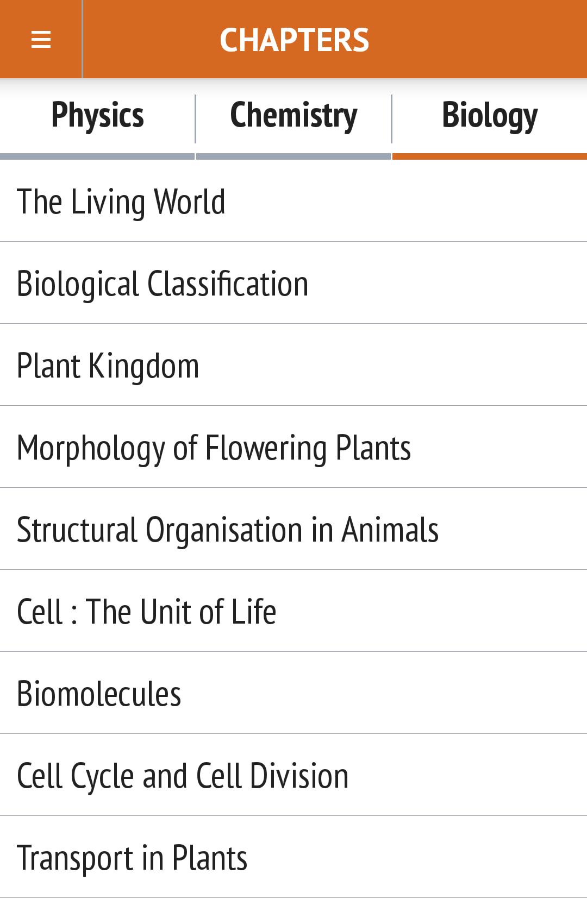Open Biological Classification chapter
The width and height of the screenshot is (587, 924).
click(163, 284)
